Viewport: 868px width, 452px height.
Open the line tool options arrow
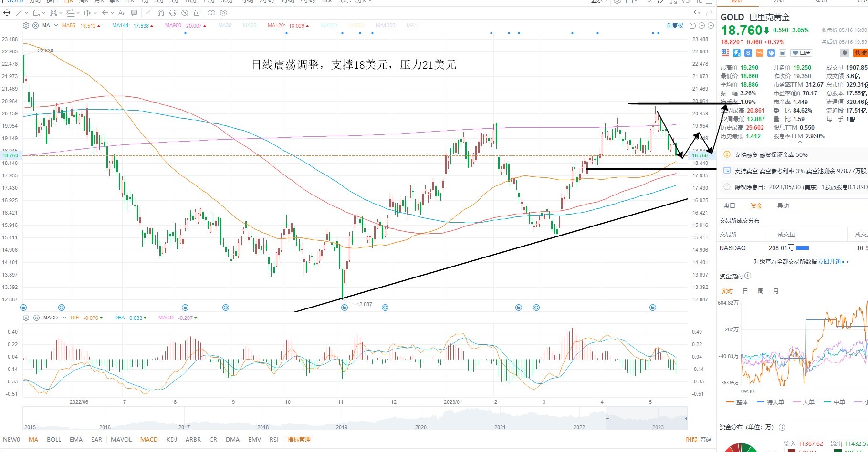click(26, 13)
